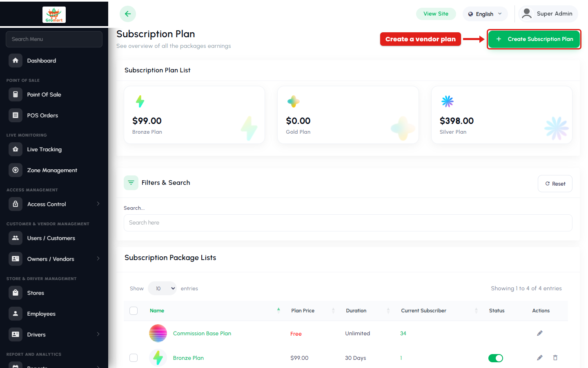Open Dashboard via home icon
The height and width of the screenshot is (368, 588).
pos(16,61)
